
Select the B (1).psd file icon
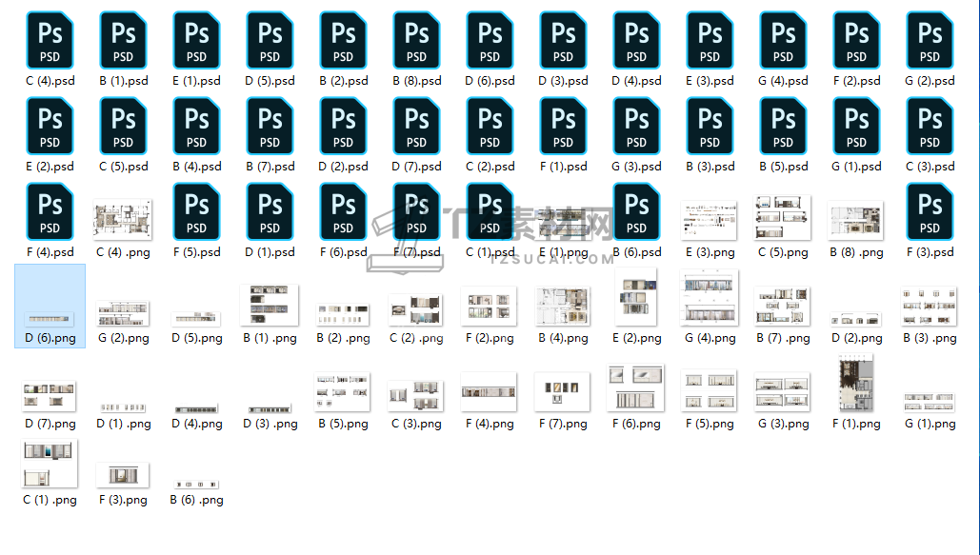[x=123, y=40]
